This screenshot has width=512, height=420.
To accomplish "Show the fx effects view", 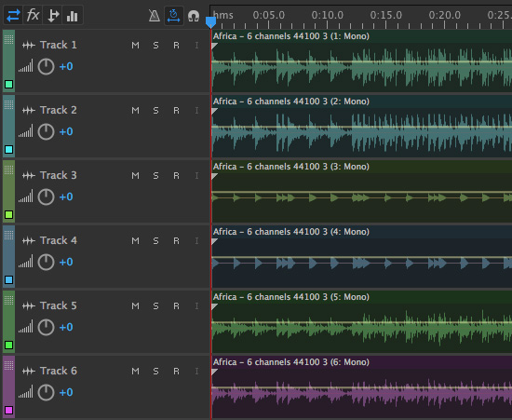I will tap(33, 15).
